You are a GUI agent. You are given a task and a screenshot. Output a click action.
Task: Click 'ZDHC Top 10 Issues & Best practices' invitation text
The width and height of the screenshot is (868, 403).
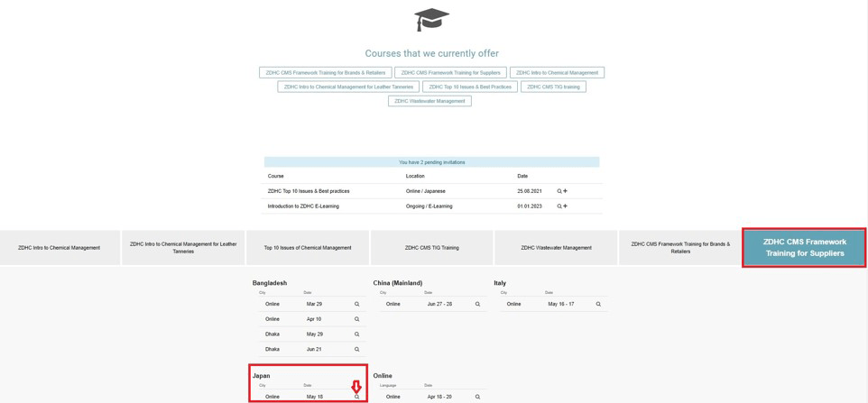309,191
